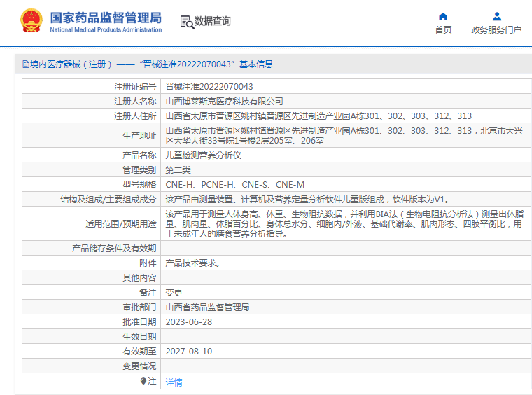This screenshot has width=532, height=395.
Task: Click the intended use text about BIA法
Action: tap(344, 224)
